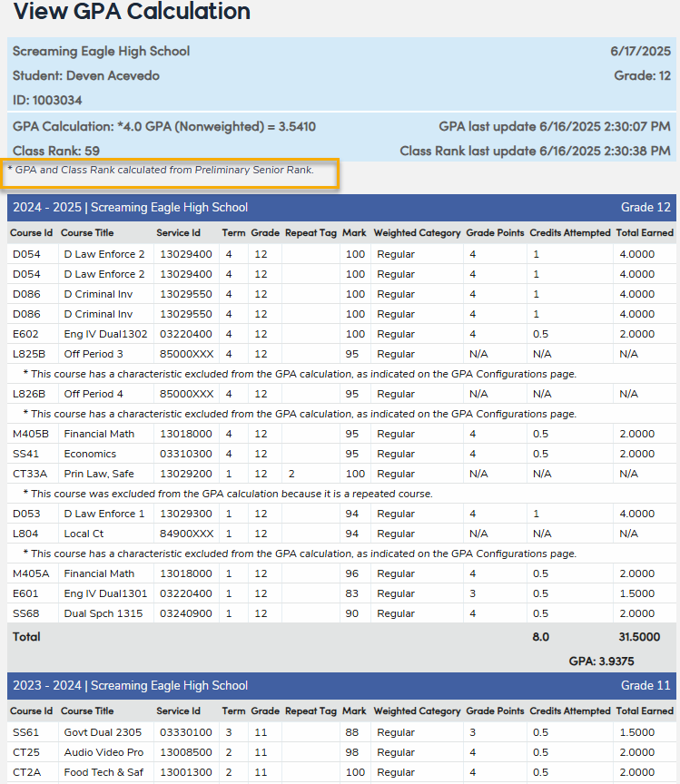Click 'Grade: 12' in the student header
The image size is (680, 784).
(x=643, y=75)
